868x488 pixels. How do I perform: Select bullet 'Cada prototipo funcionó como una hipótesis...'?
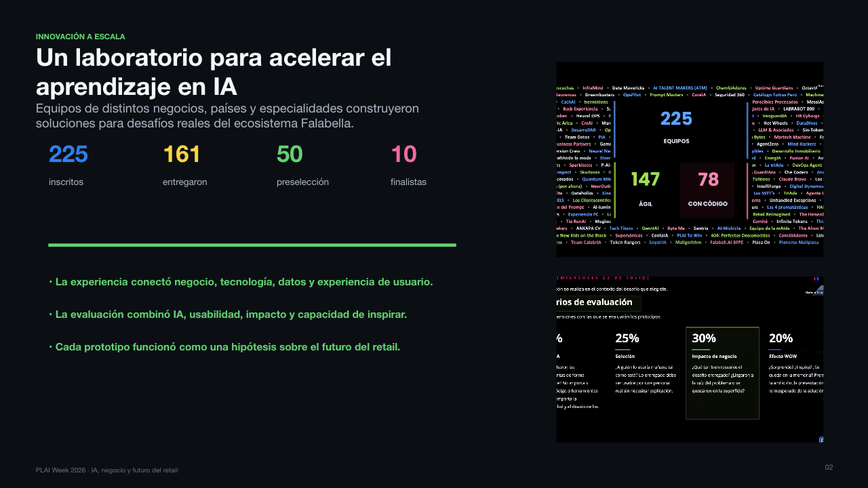(x=224, y=347)
